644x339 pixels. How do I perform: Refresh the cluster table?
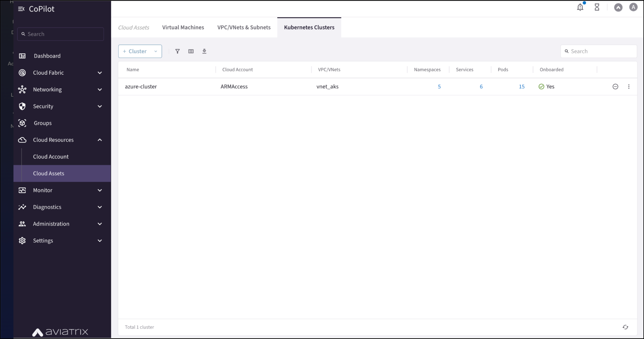tap(625, 327)
